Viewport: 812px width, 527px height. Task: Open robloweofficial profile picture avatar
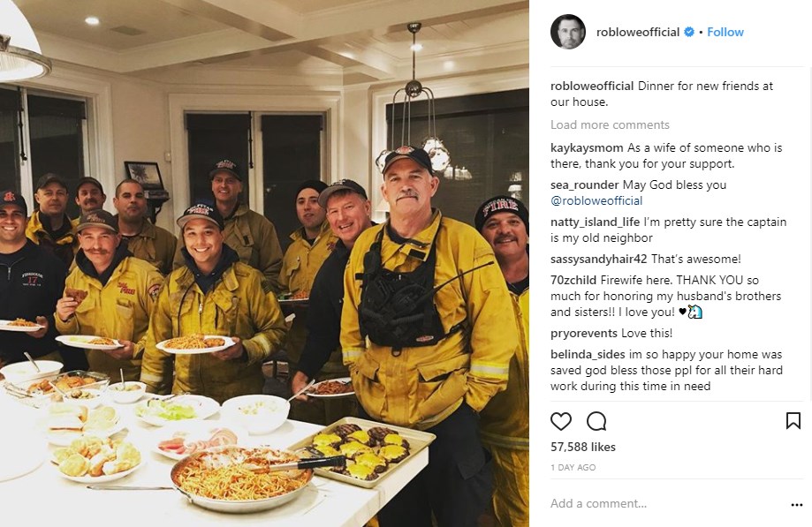pyautogui.click(x=568, y=32)
